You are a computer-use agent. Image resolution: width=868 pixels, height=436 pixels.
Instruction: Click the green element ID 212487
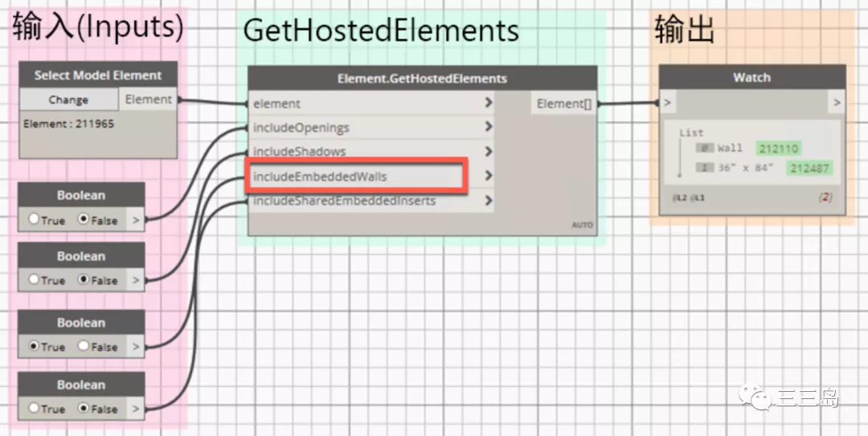[x=809, y=168]
